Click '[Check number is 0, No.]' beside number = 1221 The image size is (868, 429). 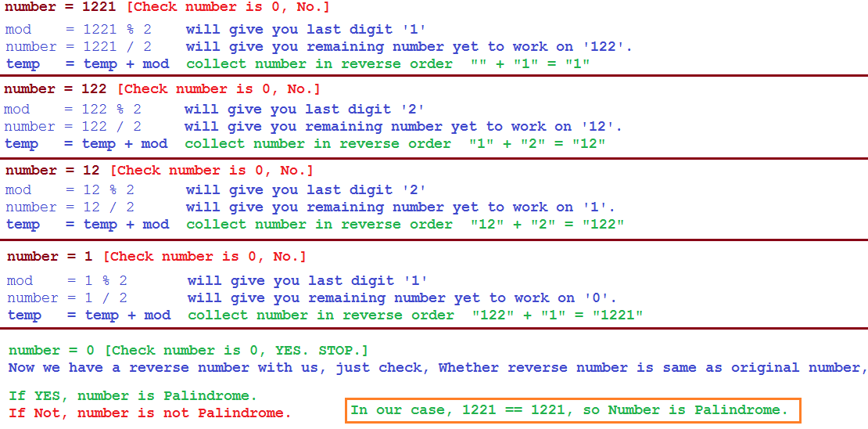pos(229,9)
